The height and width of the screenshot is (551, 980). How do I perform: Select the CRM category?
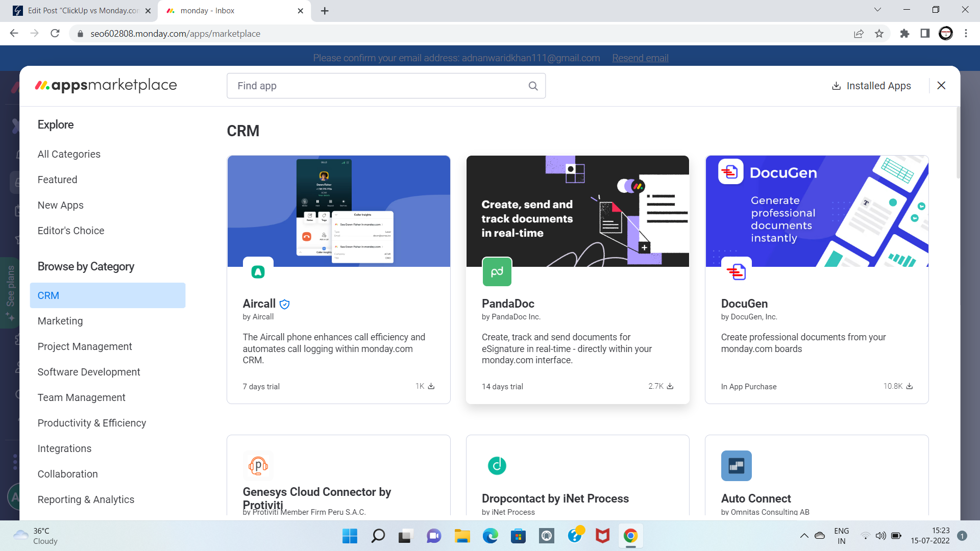click(x=108, y=295)
